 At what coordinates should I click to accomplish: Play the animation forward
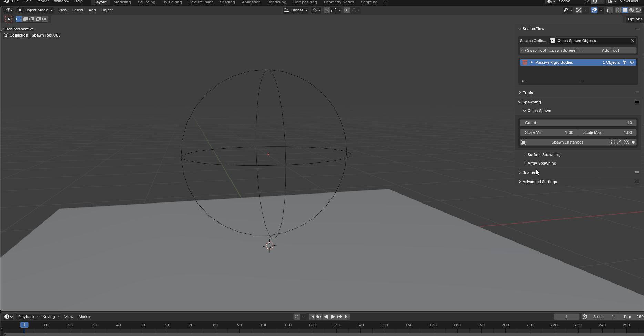(x=333, y=317)
